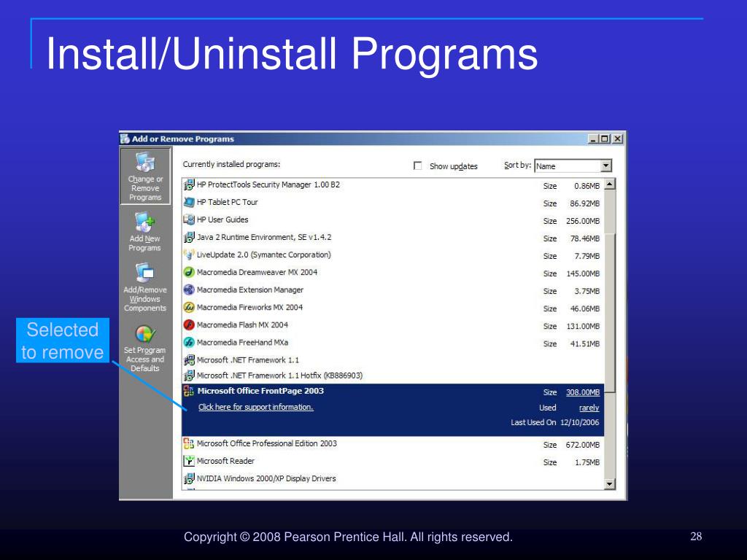Enable the Show updates checkbox
The width and height of the screenshot is (747, 560).
pyautogui.click(x=418, y=166)
